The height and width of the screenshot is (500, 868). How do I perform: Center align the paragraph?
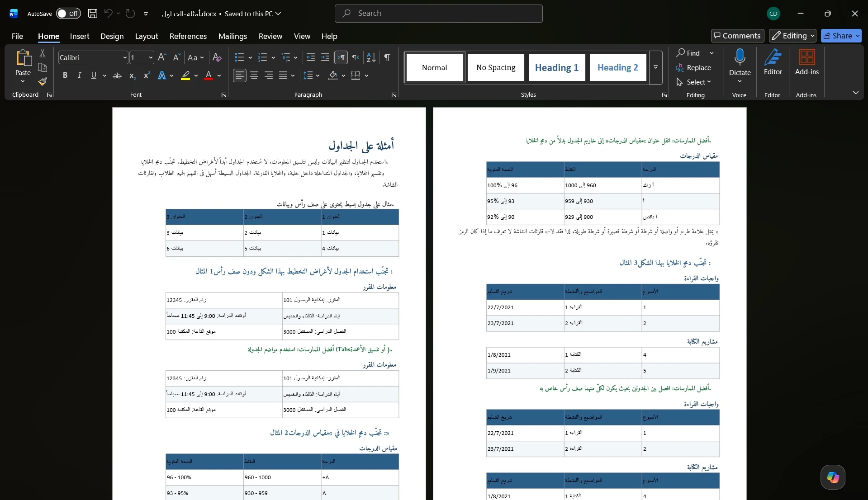(254, 75)
